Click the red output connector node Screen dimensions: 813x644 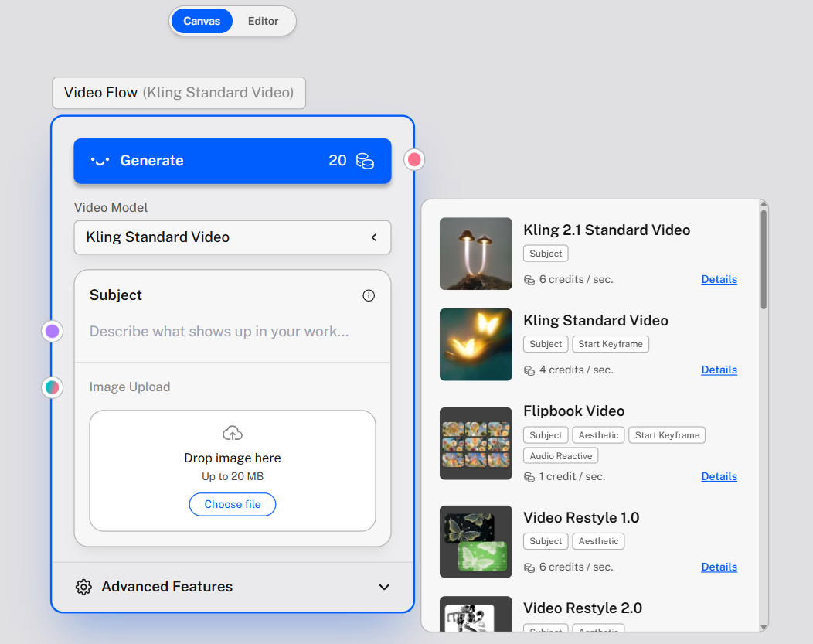tap(414, 160)
